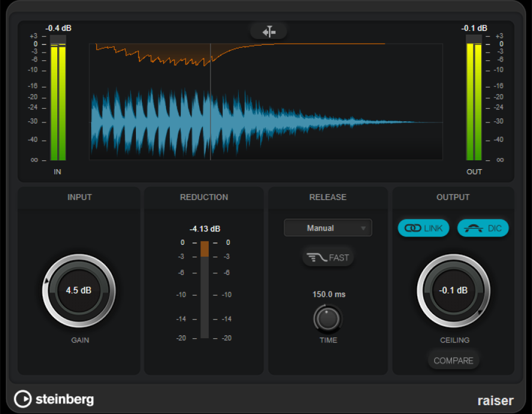The image size is (532, 414).
Task: Click the OUTPUT section header
Action: tap(453, 197)
